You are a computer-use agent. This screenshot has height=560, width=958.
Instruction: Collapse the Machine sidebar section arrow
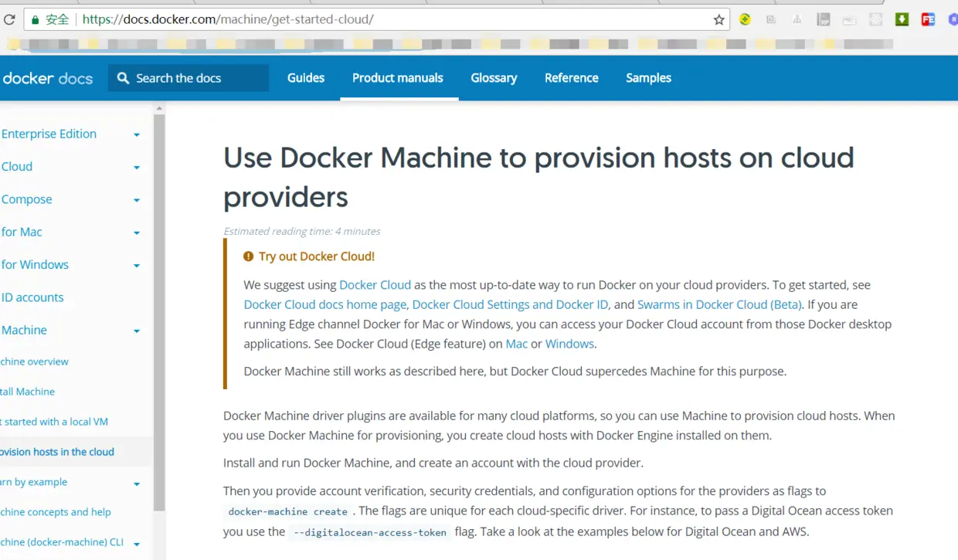(137, 331)
